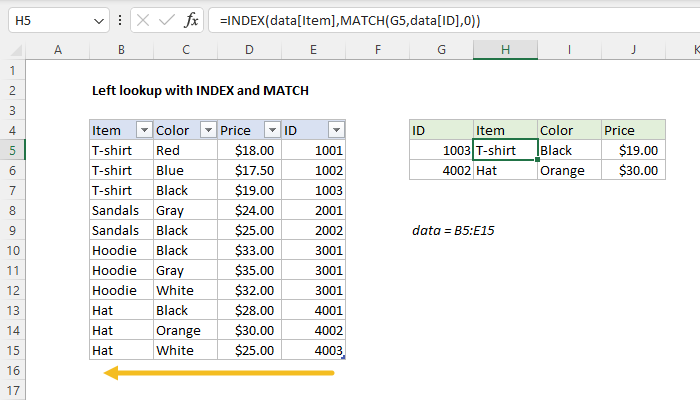Viewport: 700px width, 400px height.
Task: Select the ID cell 1001
Action: (313, 150)
